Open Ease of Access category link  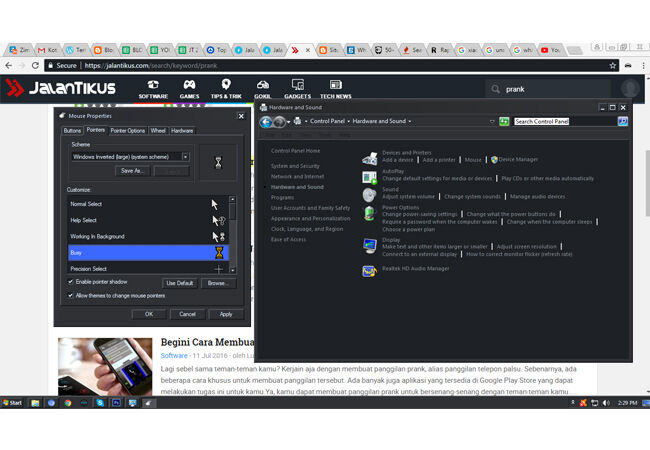pyautogui.click(x=288, y=240)
